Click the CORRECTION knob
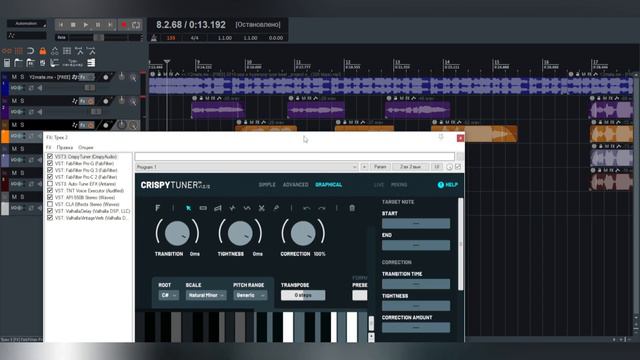Viewport: 640px width, 360px height. (x=303, y=233)
